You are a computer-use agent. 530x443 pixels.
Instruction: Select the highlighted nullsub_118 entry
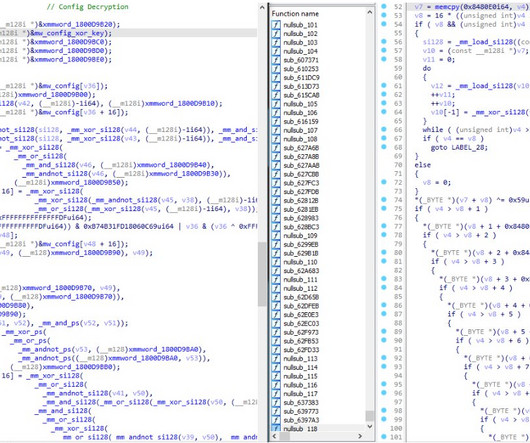300,429
